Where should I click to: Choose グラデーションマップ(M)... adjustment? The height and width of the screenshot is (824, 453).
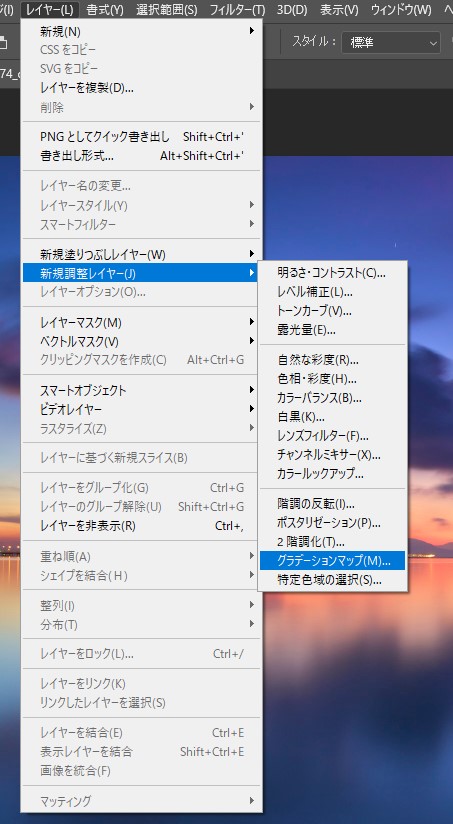(333, 561)
